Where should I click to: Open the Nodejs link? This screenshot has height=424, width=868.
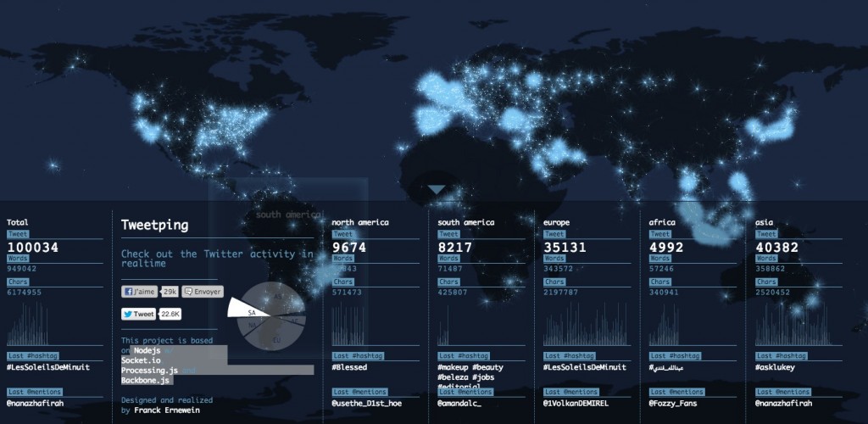(147, 350)
